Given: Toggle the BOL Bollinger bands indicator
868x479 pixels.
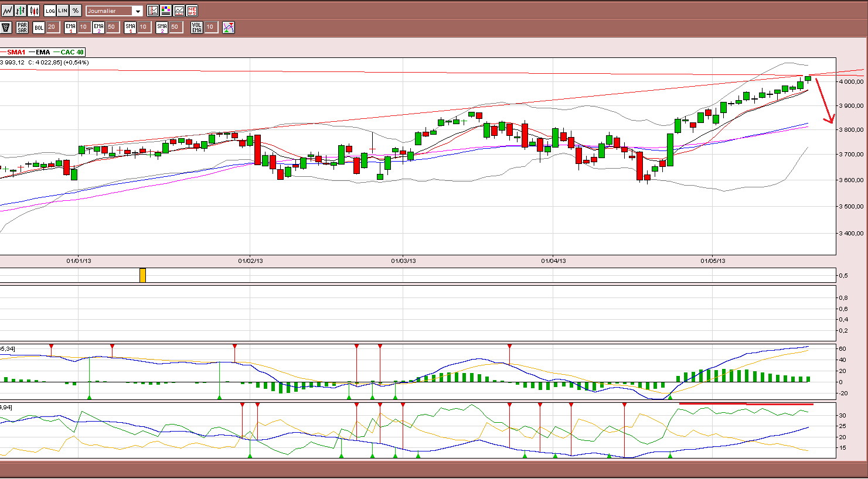Looking at the screenshot, I should coord(39,27).
